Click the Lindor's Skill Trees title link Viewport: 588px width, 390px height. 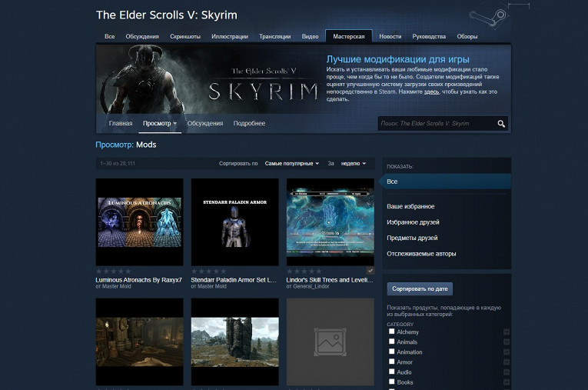[x=330, y=280]
